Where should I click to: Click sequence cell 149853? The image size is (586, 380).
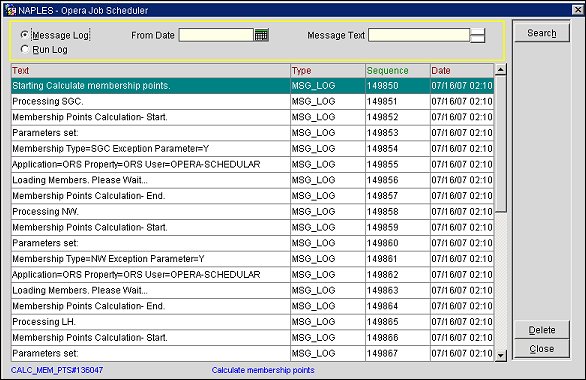[x=398, y=133]
